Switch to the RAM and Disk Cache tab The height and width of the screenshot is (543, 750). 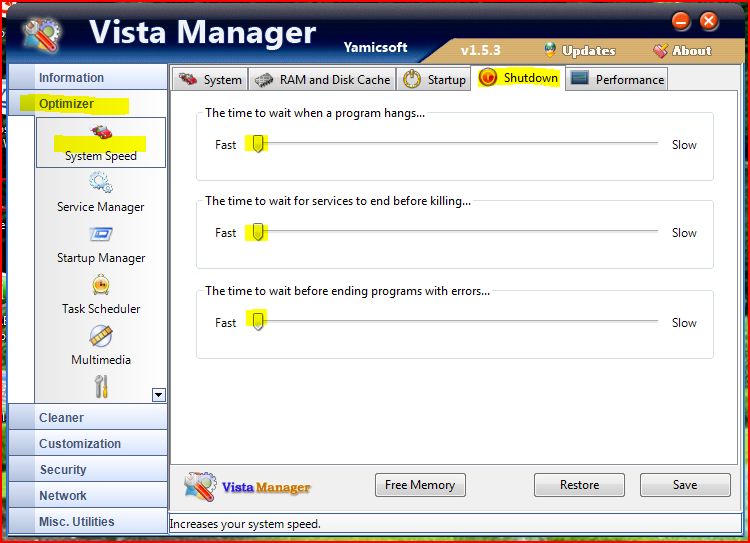click(322, 80)
